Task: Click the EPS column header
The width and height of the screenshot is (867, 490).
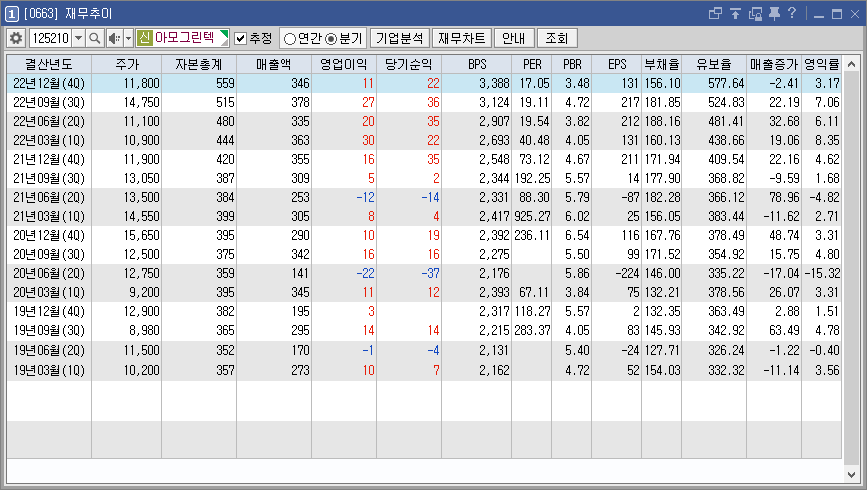Action: (x=617, y=64)
